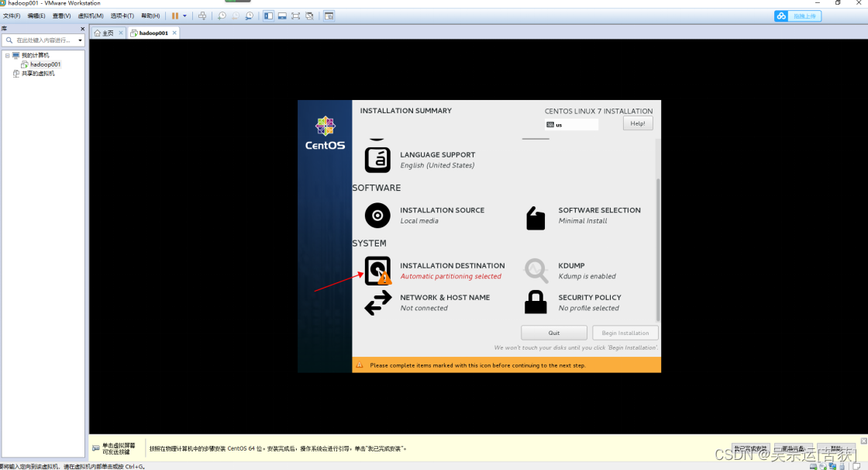Close the hadoop001 tab
868x470 pixels.
click(174, 33)
